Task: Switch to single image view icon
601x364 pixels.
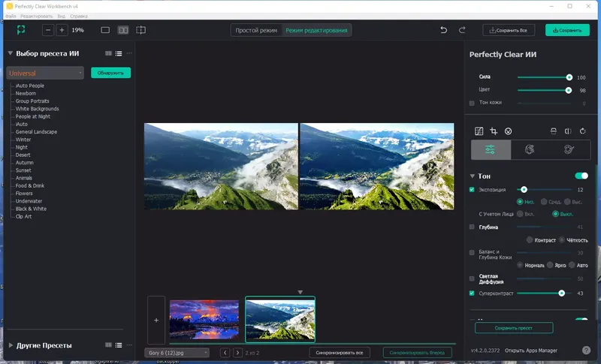Action: [105, 30]
